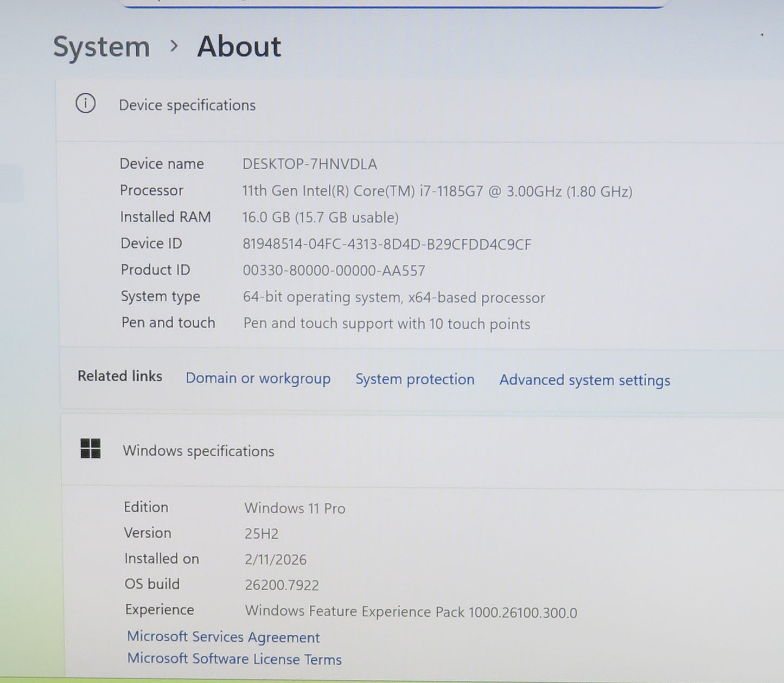Viewport: 784px width, 683px height.
Task: Select the Installed RAM value
Action: coord(321,217)
